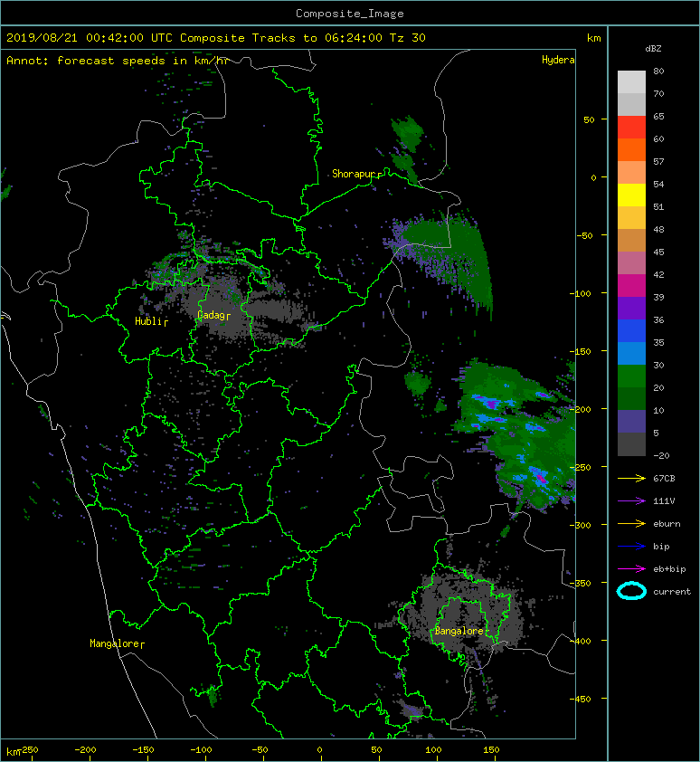Click the 54 value in dBZ scale
The height and width of the screenshot is (762, 700).
tap(658, 185)
